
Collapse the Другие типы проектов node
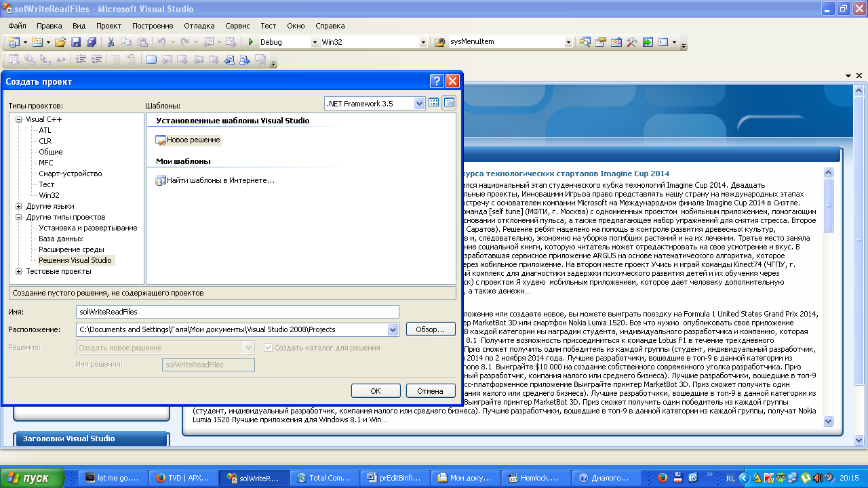point(18,217)
